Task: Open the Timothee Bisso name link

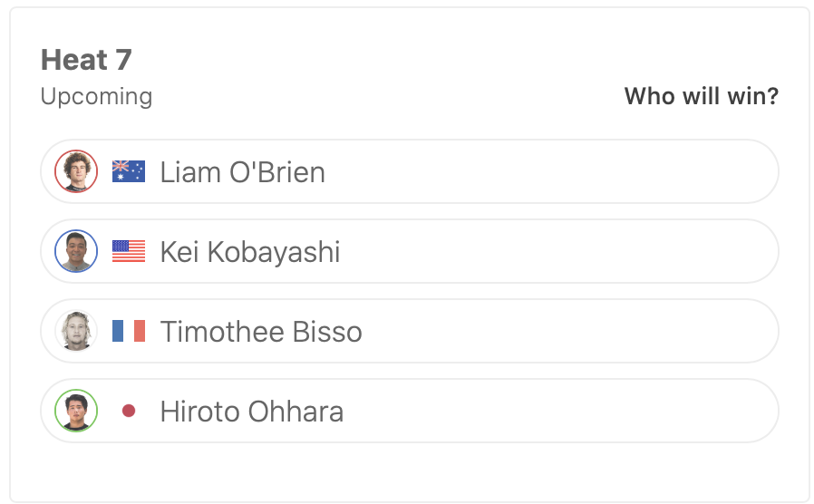Action: click(x=261, y=332)
